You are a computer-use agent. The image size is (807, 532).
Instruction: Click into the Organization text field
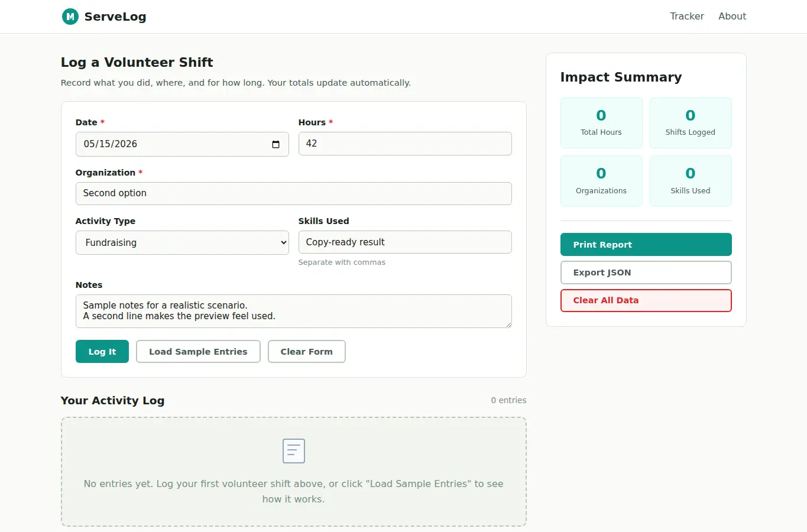tap(294, 193)
